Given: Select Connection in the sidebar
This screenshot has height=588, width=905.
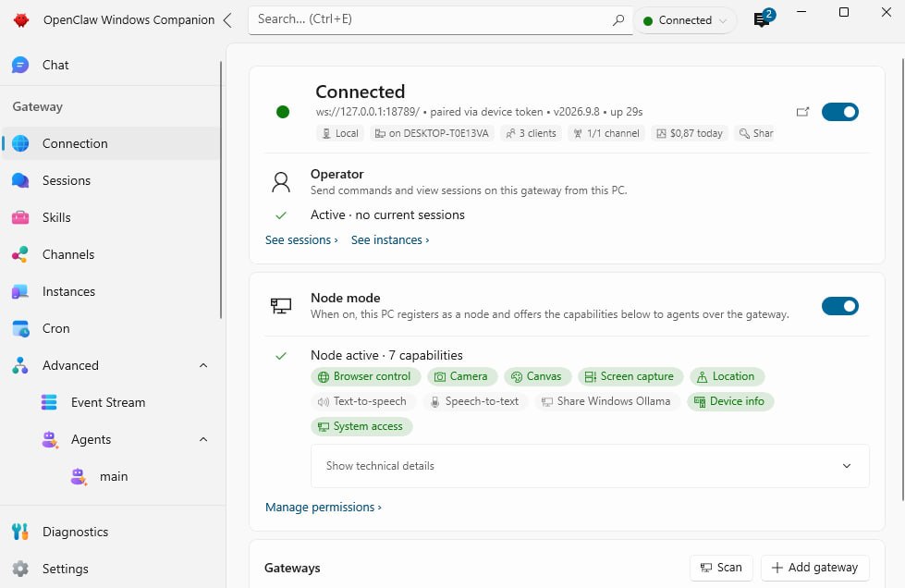Looking at the screenshot, I should (x=112, y=143).
